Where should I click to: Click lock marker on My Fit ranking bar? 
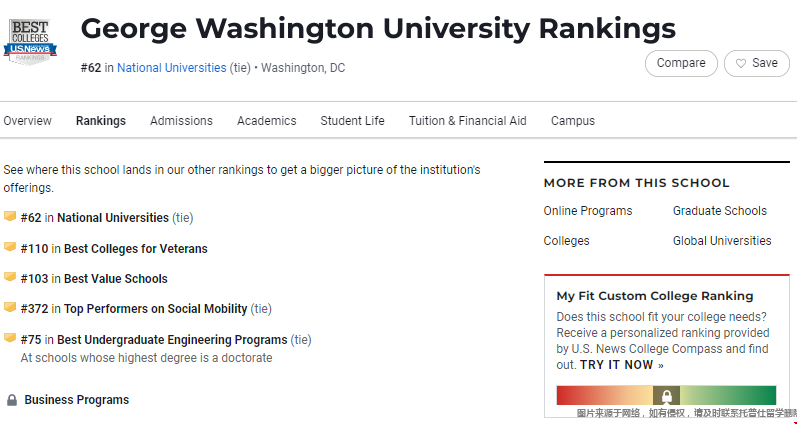click(666, 396)
